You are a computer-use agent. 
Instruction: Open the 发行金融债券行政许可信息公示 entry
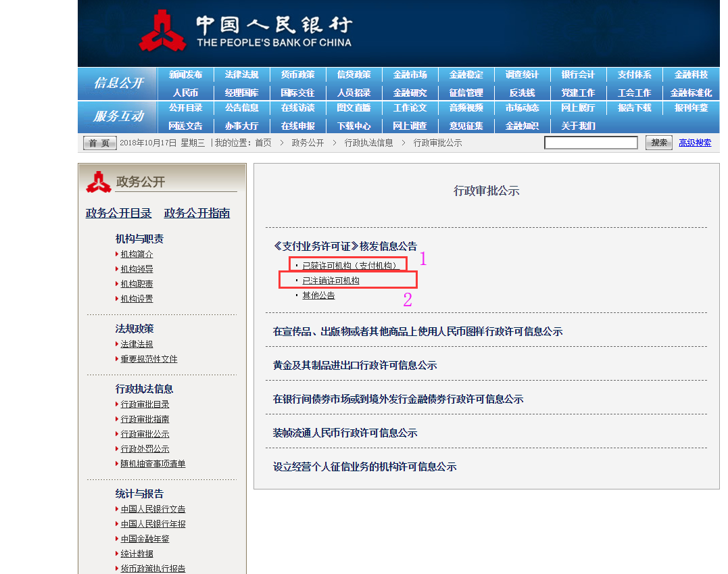(x=398, y=400)
